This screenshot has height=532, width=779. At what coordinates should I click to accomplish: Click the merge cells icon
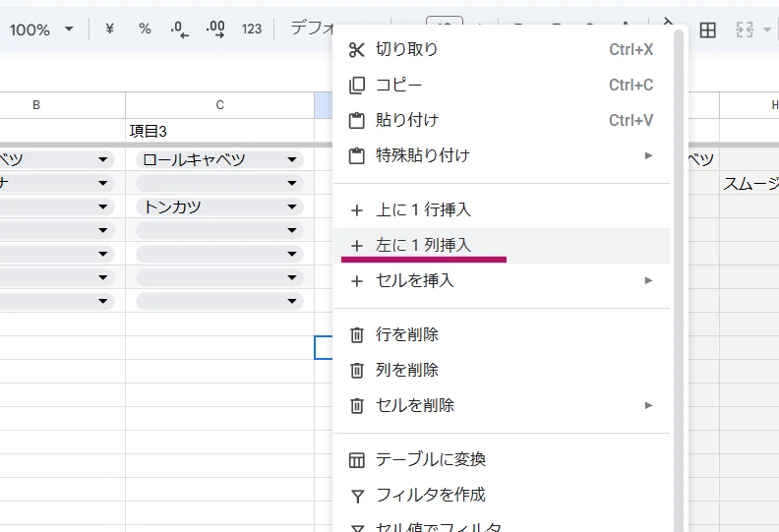[x=745, y=30]
